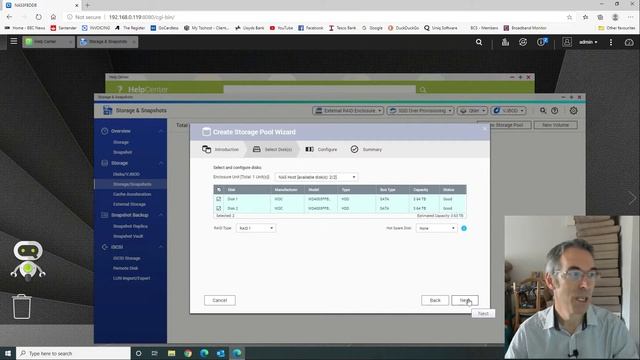Open the Enclosure Unit dropdown
The image size is (640, 360).
tap(316, 177)
